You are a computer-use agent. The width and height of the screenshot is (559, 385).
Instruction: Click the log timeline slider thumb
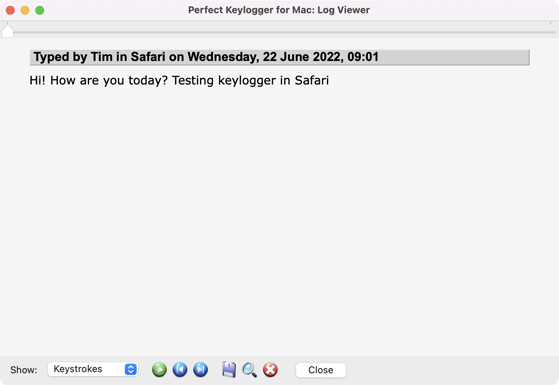(x=7, y=30)
